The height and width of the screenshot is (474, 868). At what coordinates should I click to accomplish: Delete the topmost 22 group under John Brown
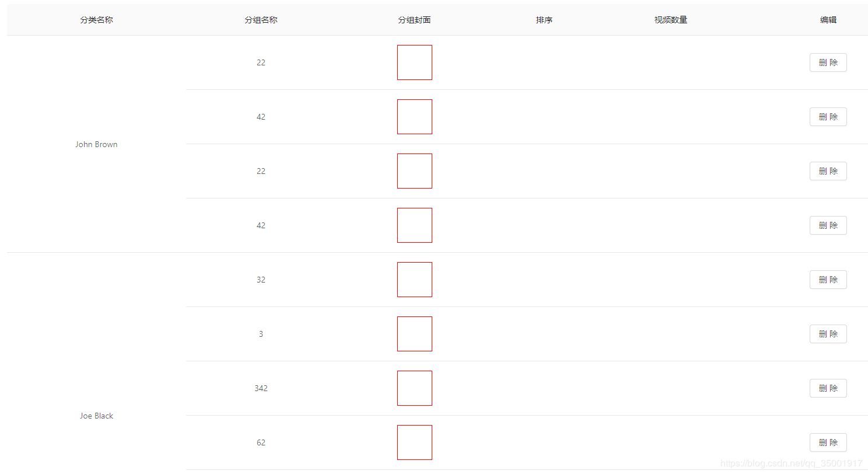click(x=828, y=62)
